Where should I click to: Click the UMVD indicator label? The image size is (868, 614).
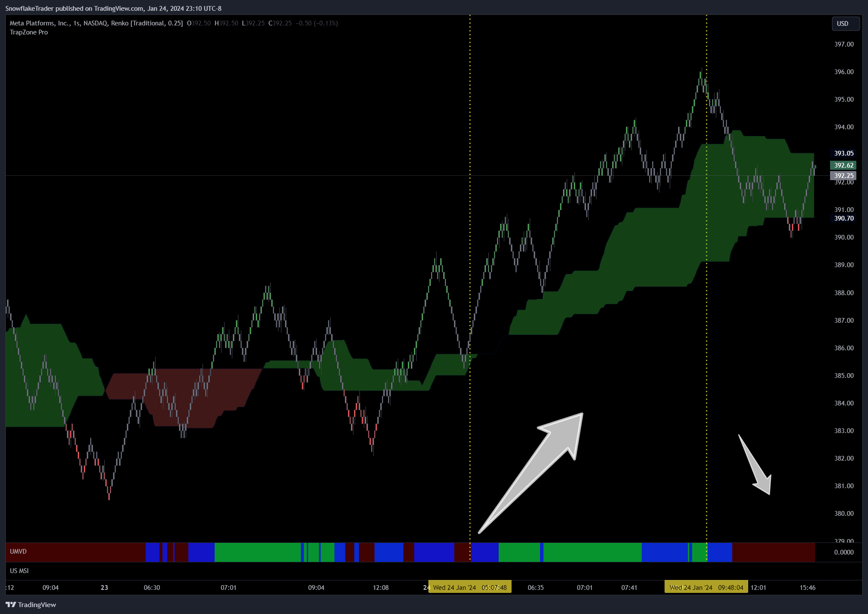coord(18,552)
